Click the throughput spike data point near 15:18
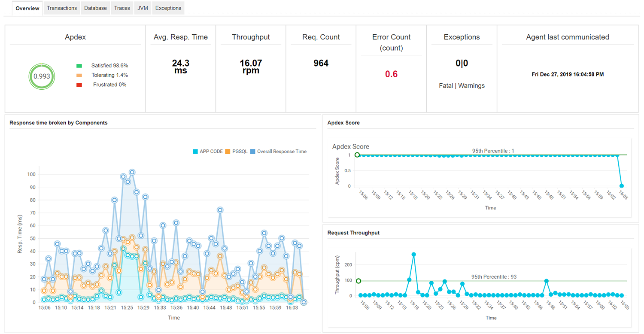This screenshot has height=334, width=644. [x=413, y=254]
